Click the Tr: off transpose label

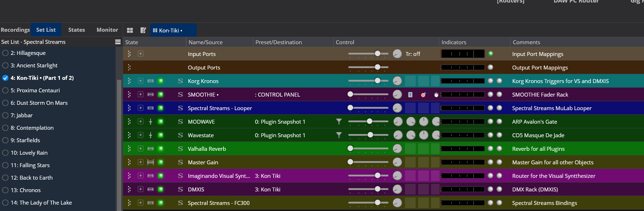coord(413,54)
